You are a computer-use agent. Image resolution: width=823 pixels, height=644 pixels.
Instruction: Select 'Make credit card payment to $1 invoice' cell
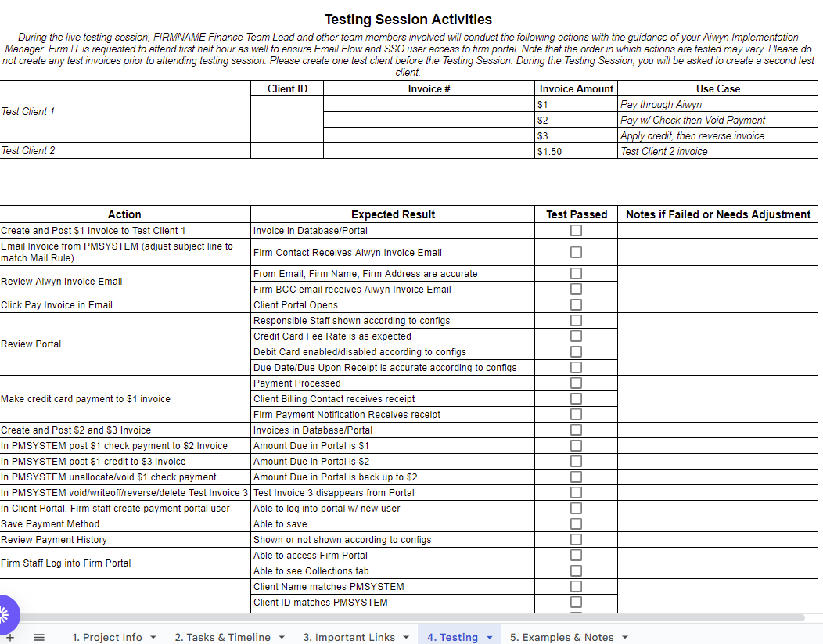(125, 399)
